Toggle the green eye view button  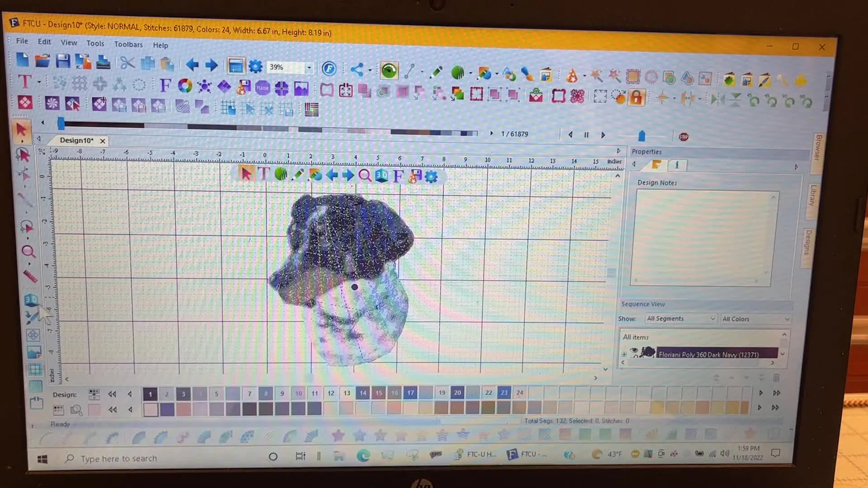389,71
